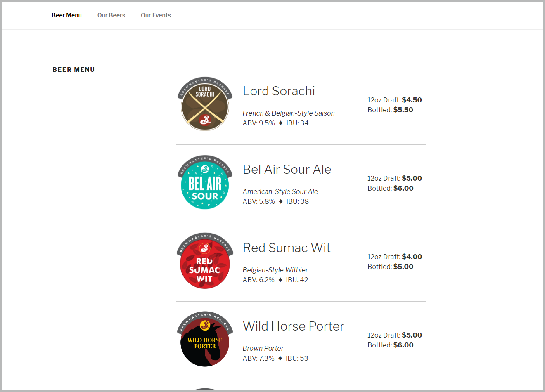Viewport: 545px width, 392px height.
Task: Click Red Sumac Wit's Bottled $5.00 price
Action: pyautogui.click(x=391, y=267)
